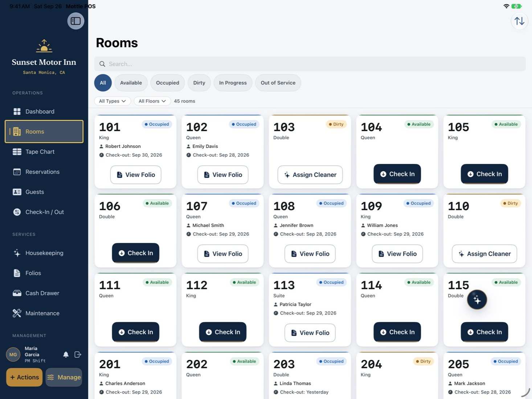Click the notification bell icon

[x=66, y=354]
